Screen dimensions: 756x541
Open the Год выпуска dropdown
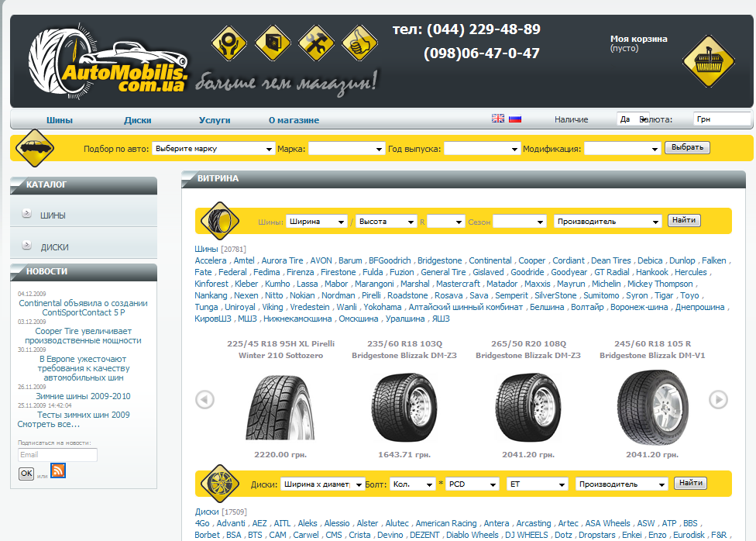pos(482,149)
